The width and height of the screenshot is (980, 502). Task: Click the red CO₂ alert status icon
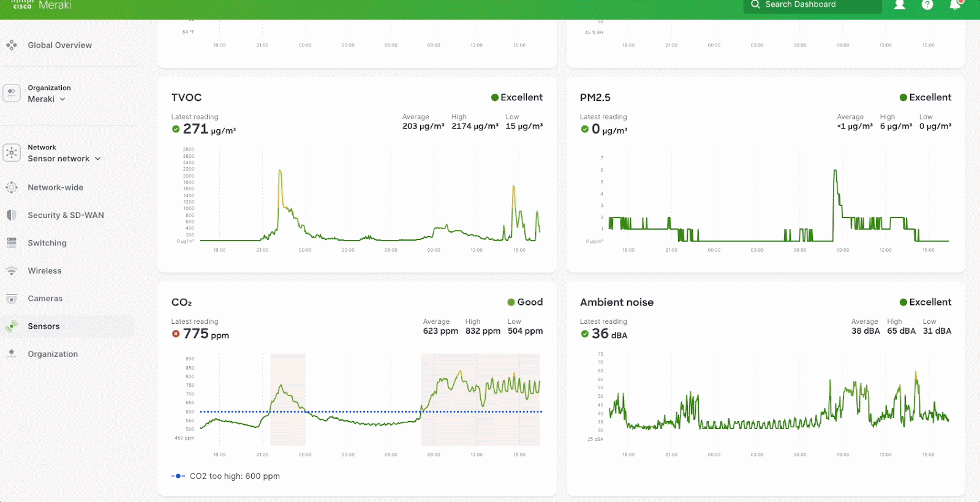click(176, 334)
